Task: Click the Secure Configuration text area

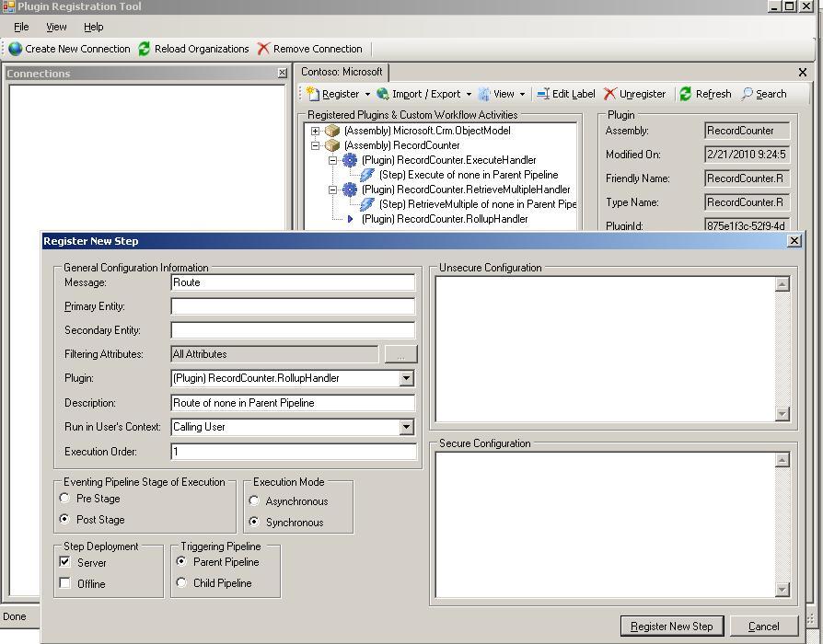Action: tap(605, 524)
